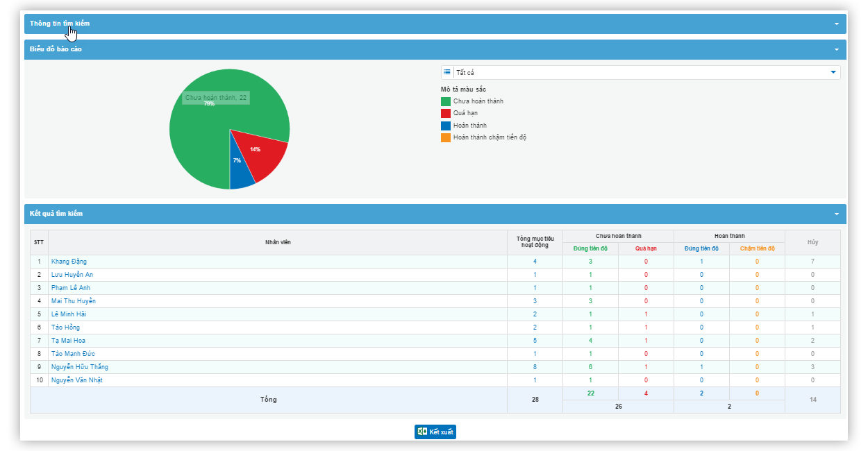Click the blue Hoàn thành legend swatch

[446, 126]
